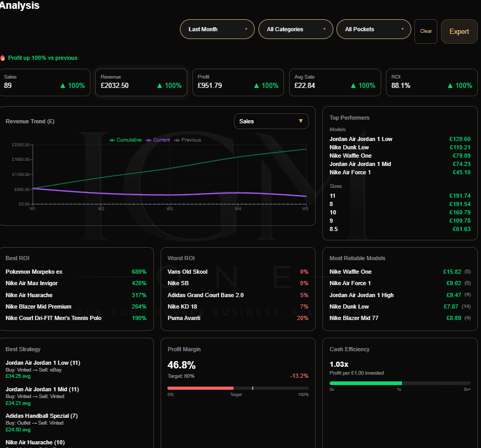Click the yellow target marker on the margin bar
Screen dimensions: 481x448
pos(253,388)
